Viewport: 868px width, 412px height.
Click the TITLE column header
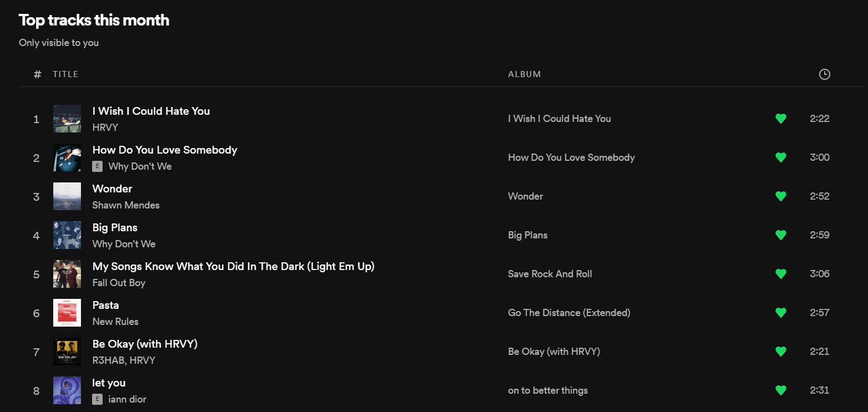(x=65, y=74)
